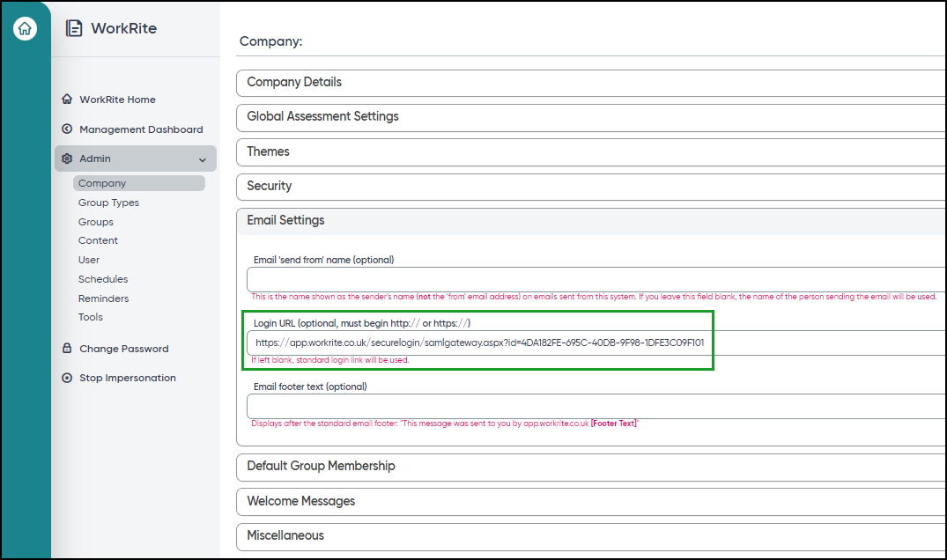947x560 pixels.
Task: Select Company under Admin
Action: point(139,183)
